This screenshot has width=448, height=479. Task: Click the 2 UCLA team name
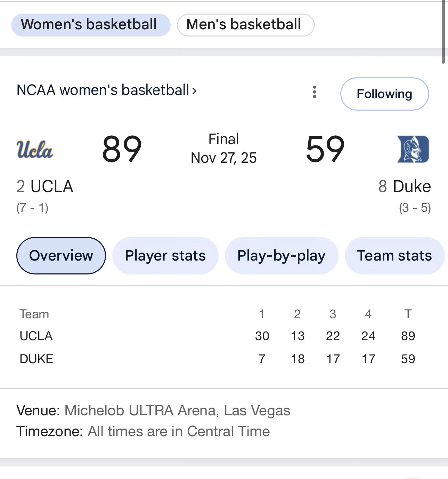(45, 186)
